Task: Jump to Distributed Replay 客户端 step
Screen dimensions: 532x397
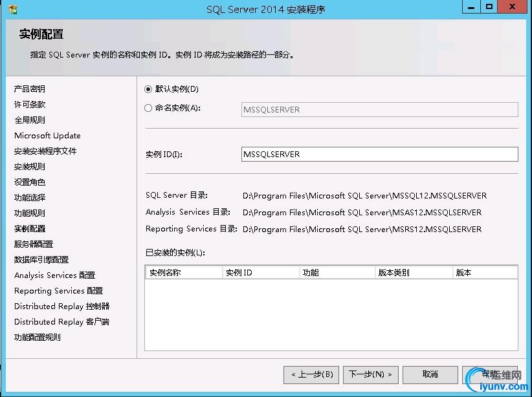Action: click(61, 322)
